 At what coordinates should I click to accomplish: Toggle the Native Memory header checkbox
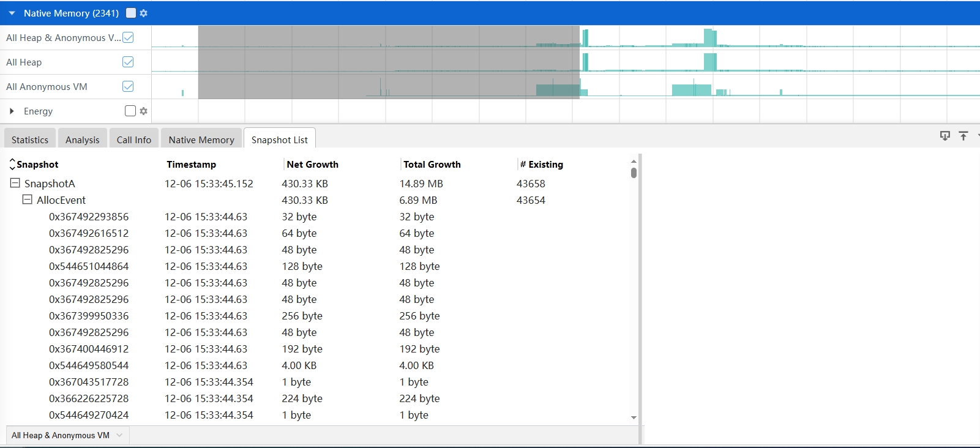click(x=131, y=13)
